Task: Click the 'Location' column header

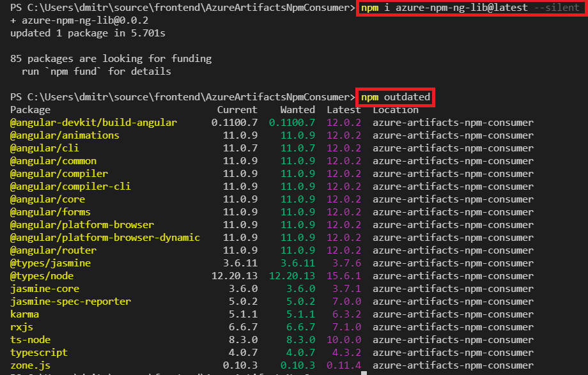Action: 396,110
